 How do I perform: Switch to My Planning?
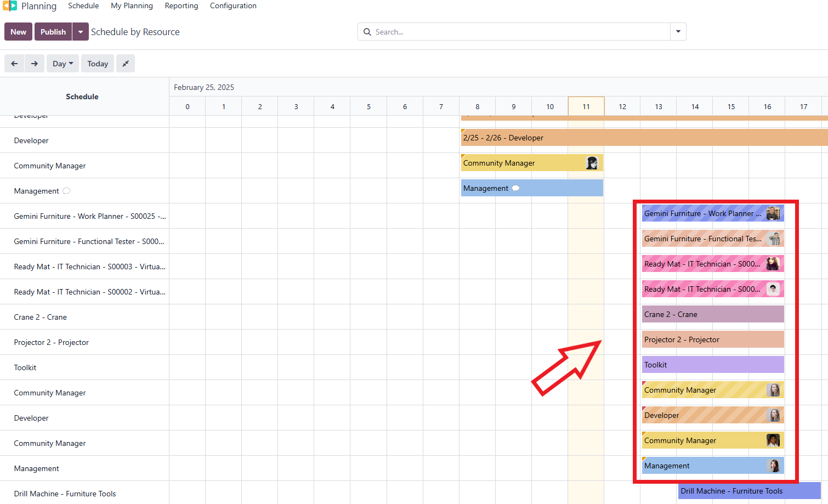[132, 6]
